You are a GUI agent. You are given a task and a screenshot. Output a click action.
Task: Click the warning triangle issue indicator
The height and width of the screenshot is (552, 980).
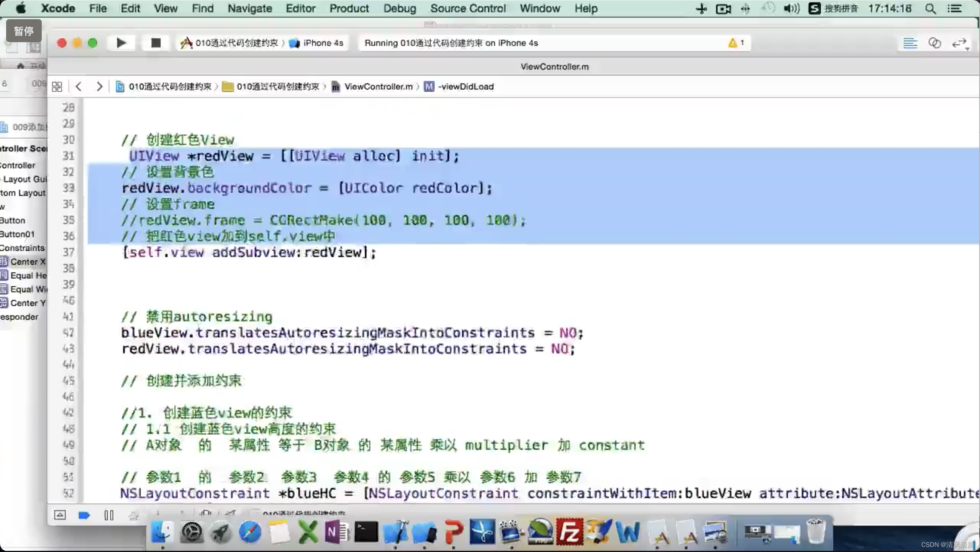[733, 43]
